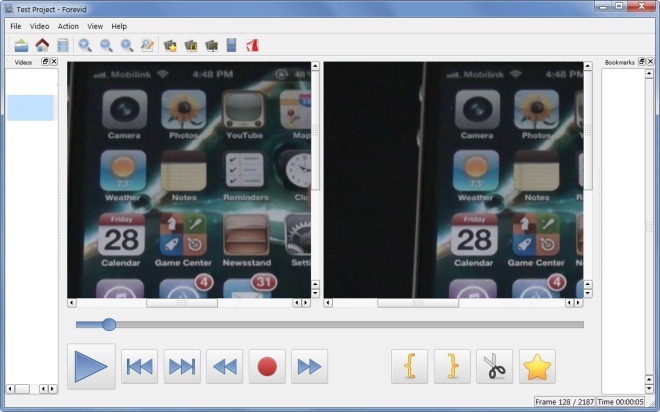This screenshot has height=412, width=660.
Task: Cut the selection with the scissors button
Action: (x=495, y=366)
